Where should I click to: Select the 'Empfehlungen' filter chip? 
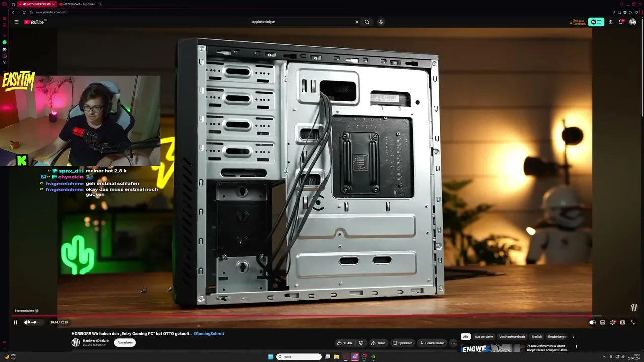pyautogui.click(x=557, y=337)
